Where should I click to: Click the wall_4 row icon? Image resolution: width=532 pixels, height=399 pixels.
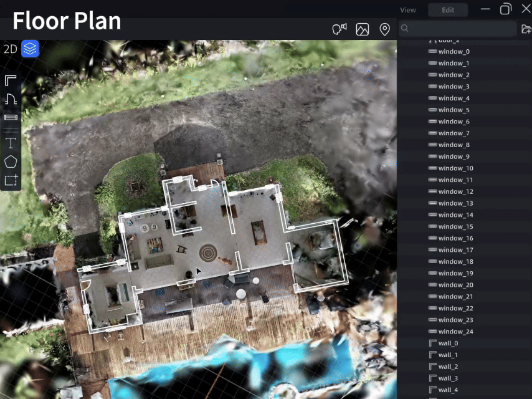click(432, 390)
